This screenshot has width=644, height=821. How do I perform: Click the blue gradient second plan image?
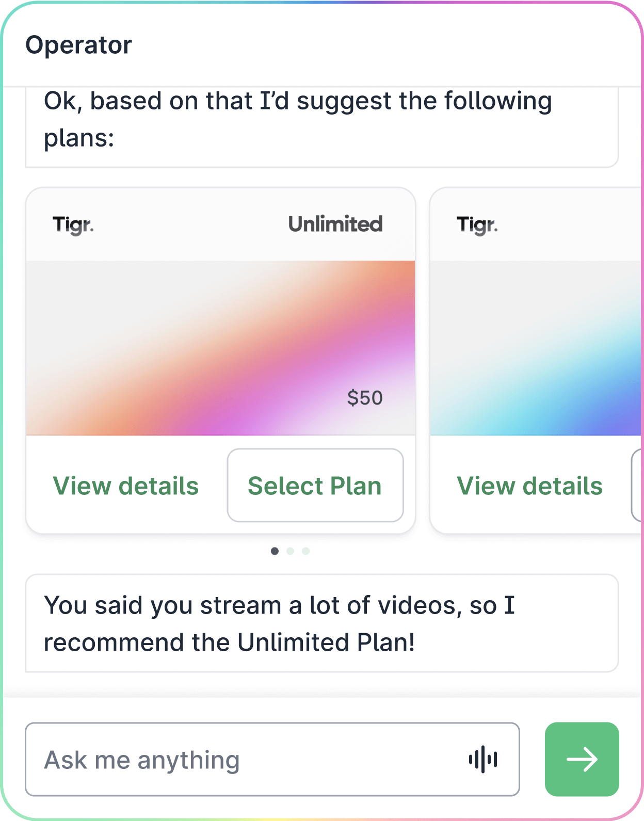(536, 348)
